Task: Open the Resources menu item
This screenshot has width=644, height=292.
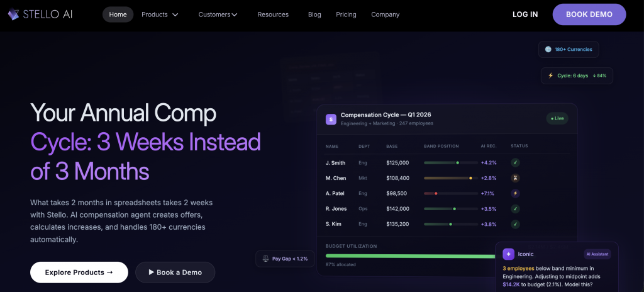Action: coord(273,14)
